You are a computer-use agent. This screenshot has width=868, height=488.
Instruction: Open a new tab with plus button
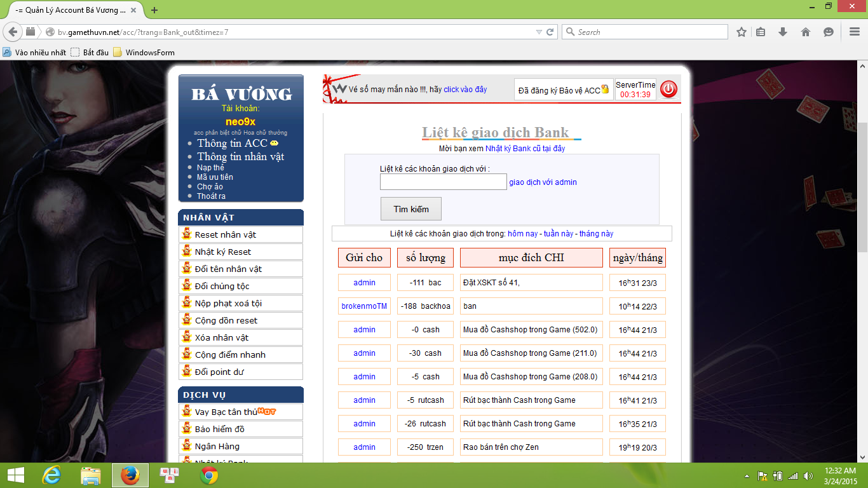click(154, 10)
